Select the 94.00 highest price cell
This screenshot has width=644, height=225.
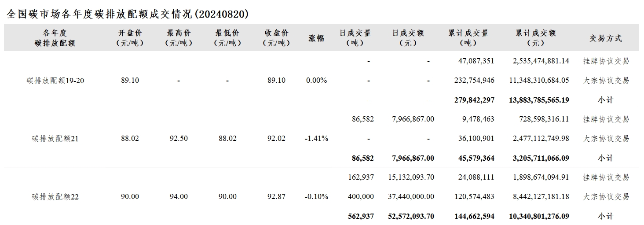coord(179,197)
